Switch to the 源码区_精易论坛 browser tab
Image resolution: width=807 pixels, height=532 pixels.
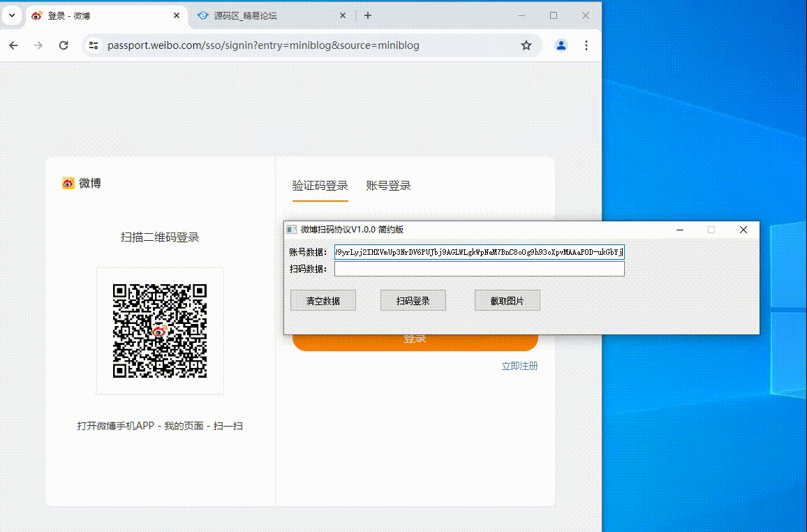click(x=272, y=16)
